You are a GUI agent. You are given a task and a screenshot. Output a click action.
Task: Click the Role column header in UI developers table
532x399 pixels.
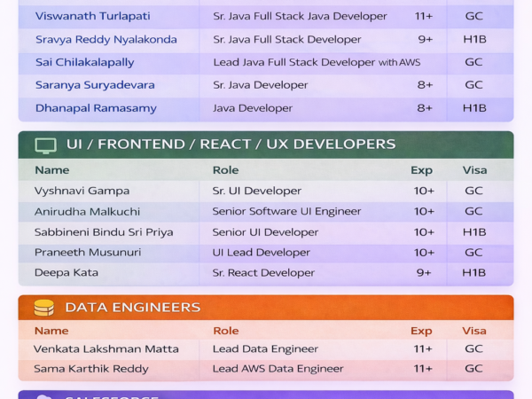(225, 170)
